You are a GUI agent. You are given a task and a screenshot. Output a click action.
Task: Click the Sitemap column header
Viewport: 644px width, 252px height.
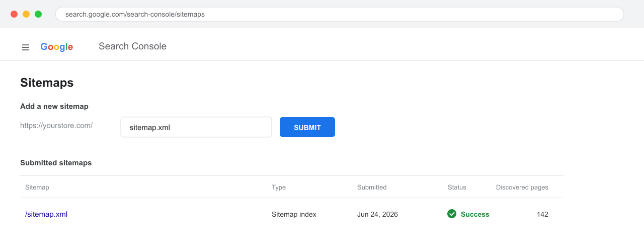[x=37, y=187]
